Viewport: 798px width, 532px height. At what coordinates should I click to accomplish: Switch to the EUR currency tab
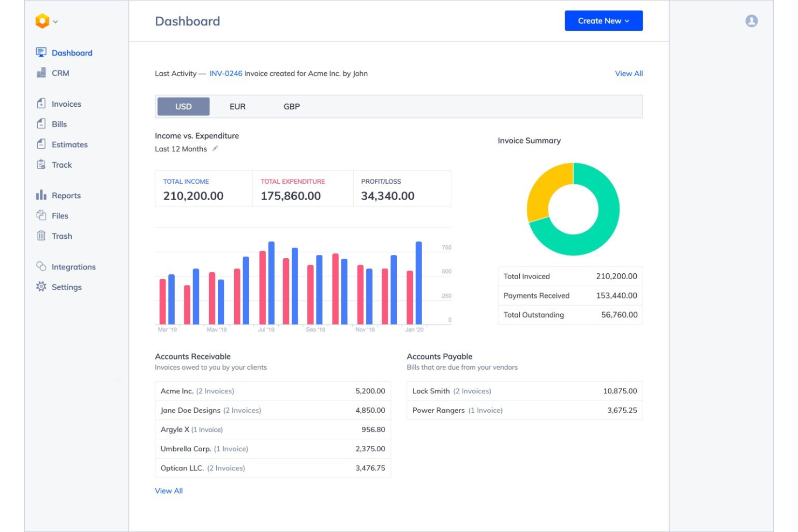click(237, 106)
